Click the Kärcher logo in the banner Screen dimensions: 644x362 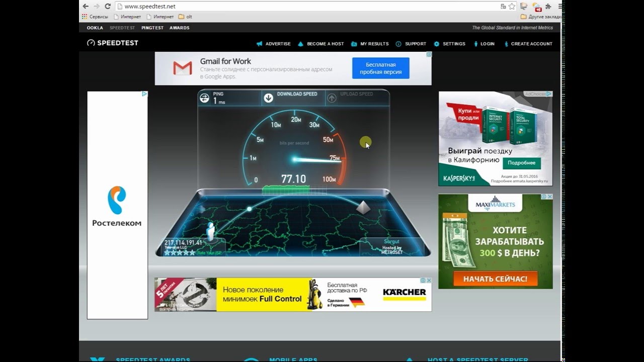(x=404, y=294)
